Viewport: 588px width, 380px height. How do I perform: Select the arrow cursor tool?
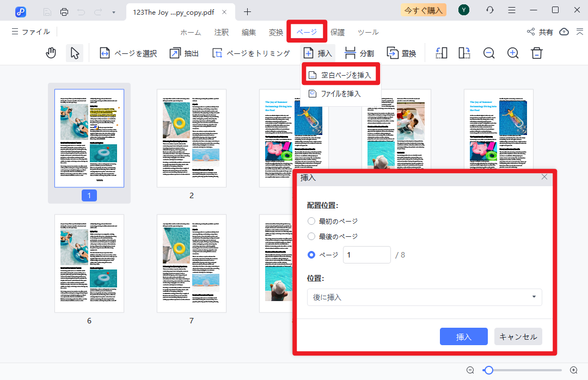75,53
